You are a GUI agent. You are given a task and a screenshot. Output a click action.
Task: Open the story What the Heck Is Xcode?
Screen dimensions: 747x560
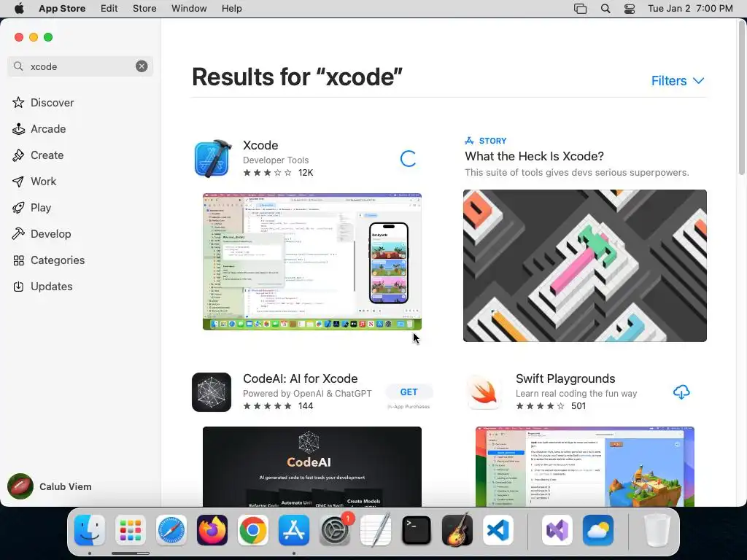tap(534, 156)
